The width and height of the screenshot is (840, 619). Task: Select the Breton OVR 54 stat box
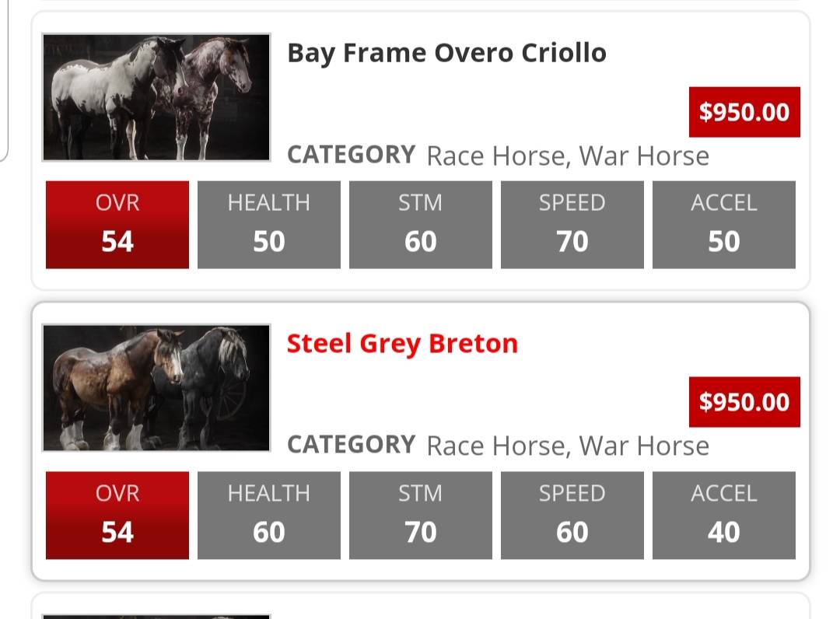point(117,515)
